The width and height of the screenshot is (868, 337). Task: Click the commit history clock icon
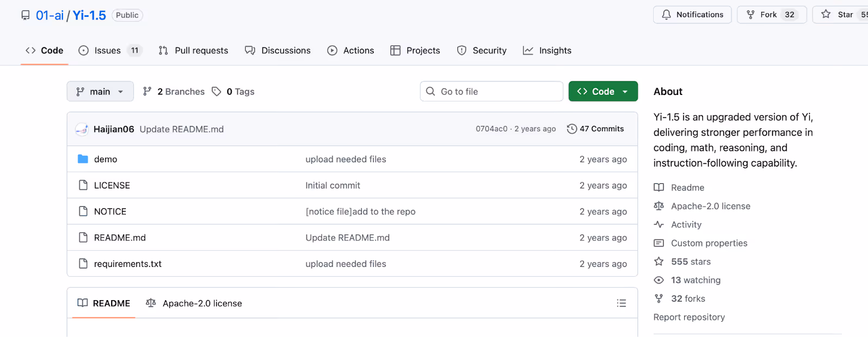pos(572,129)
